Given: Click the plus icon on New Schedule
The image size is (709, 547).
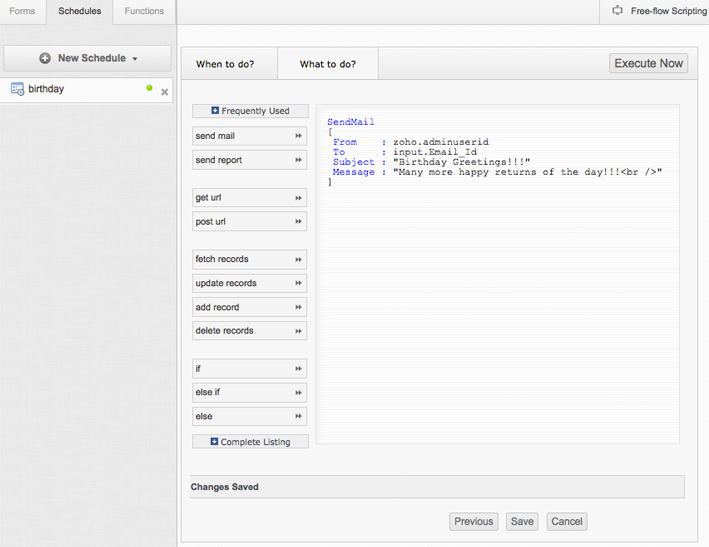Looking at the screenshot, I should (45, 58).
